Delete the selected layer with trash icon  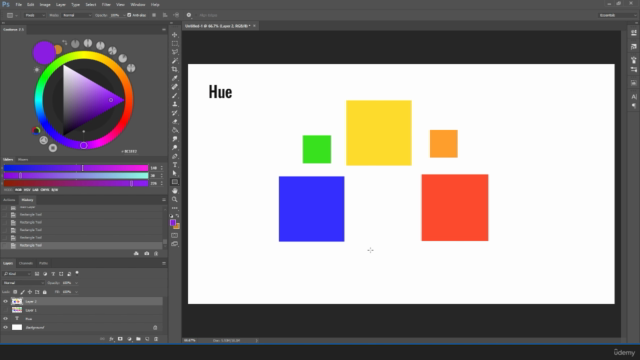[156, 339]
